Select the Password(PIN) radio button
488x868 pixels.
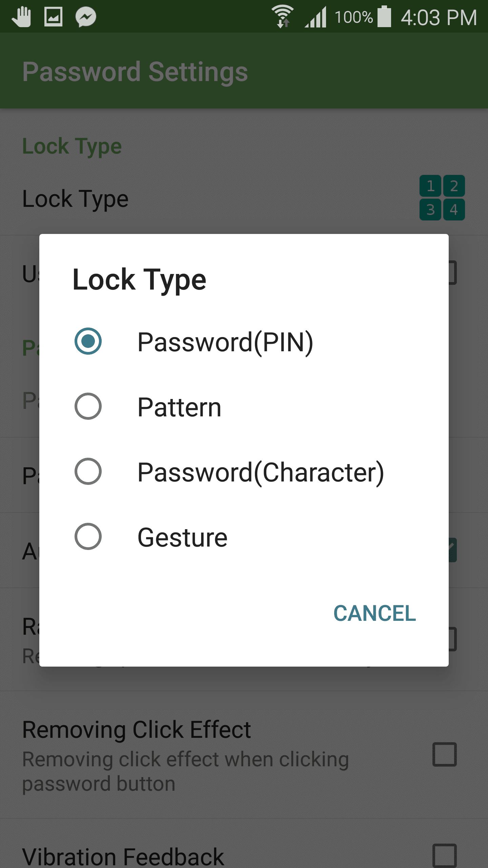click(88, 341)
